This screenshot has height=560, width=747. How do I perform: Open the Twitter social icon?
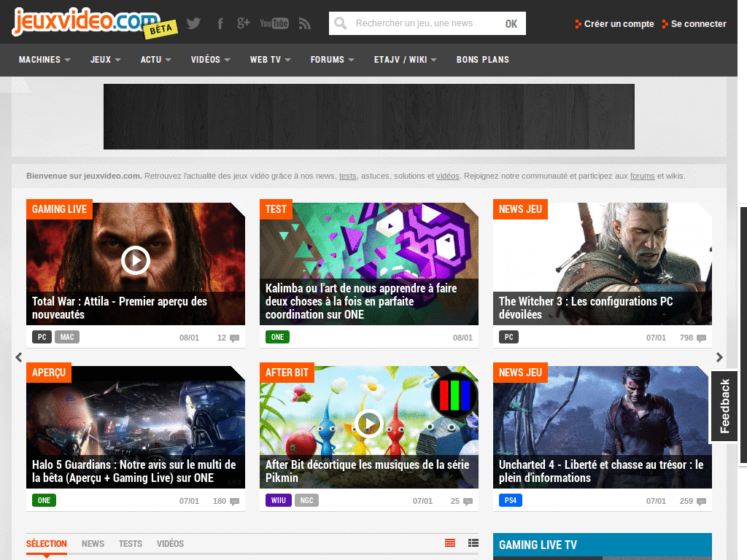click(193, 23)
